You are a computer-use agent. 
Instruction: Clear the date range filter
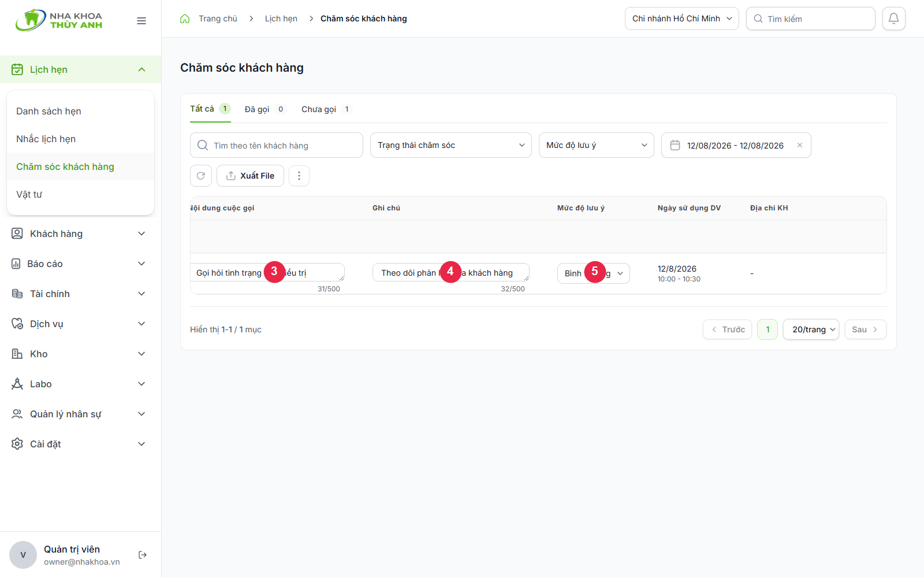[800, 145]
